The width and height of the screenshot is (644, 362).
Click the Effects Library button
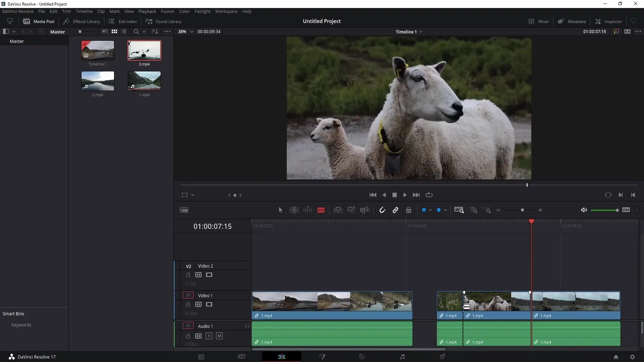click(x=82, y=21)
